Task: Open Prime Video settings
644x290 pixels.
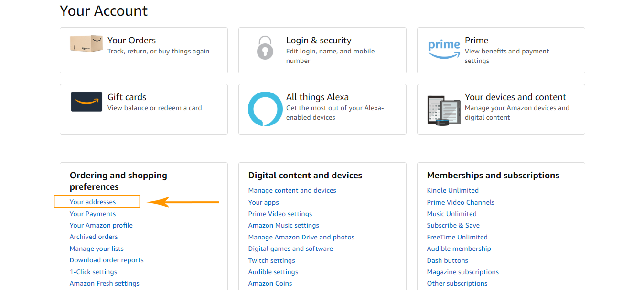Action: click(x=280, y=214)
